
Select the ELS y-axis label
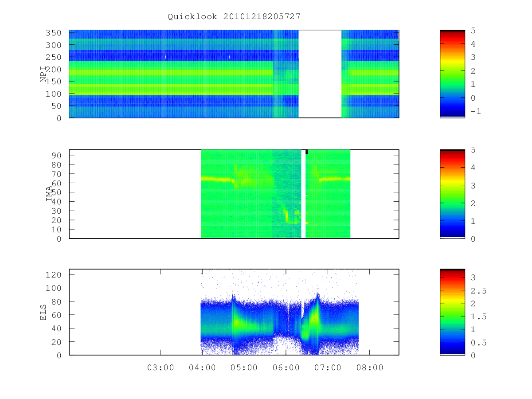click(43, 312)
